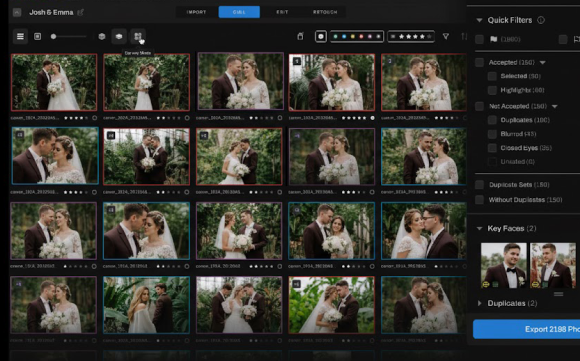Check the Duplicates (100) filter checkbox
Screen dimensions: 580x361
pyautogui.click(x=492, y=120)
